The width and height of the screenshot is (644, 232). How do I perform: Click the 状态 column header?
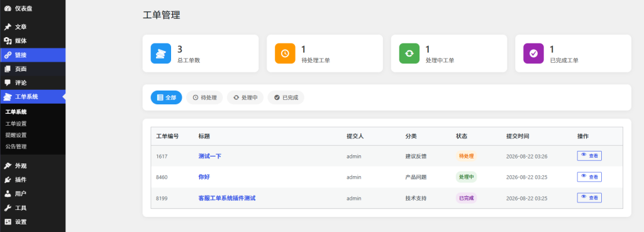click(462, 136)
